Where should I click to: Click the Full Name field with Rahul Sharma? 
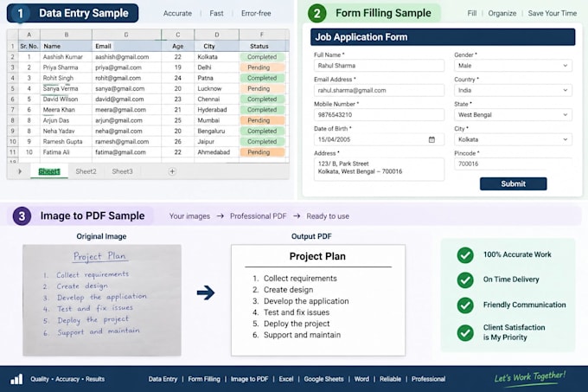click(379, 66)
